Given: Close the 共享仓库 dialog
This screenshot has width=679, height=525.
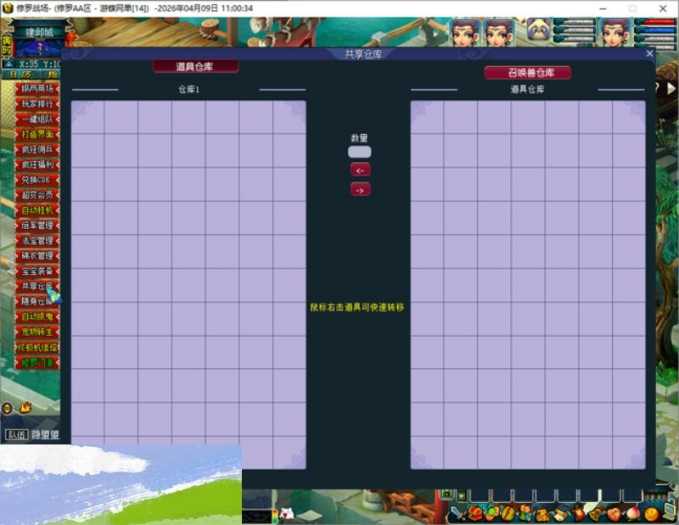Looking at the screenshot, I should point(649,53).
